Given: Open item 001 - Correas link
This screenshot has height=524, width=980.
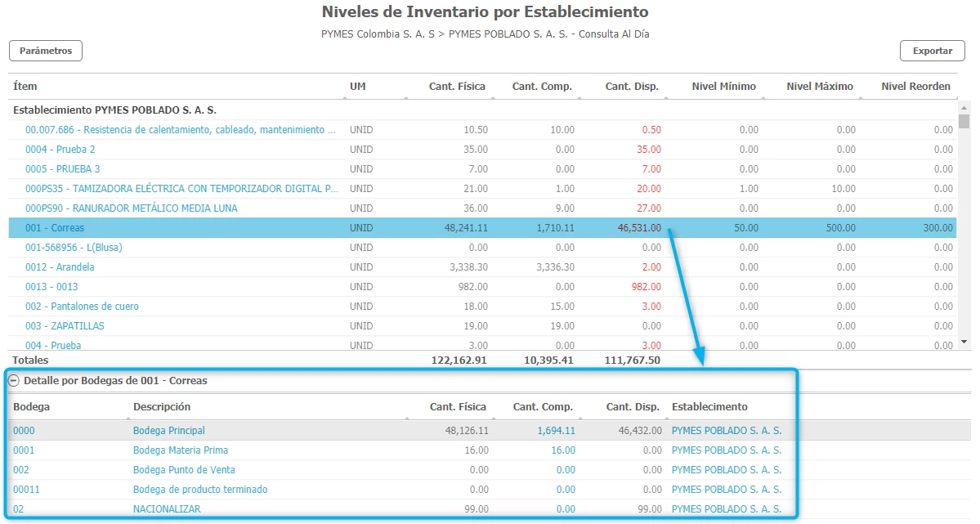Looking at the screenshot, I should [55, 228].
